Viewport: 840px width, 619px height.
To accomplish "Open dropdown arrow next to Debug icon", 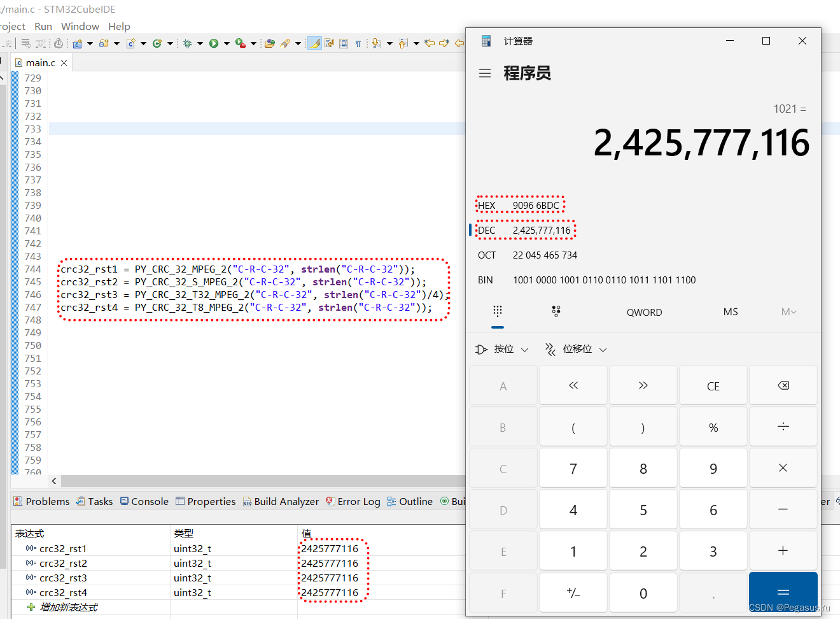I will pyautogui.click(x=200, y=43).
